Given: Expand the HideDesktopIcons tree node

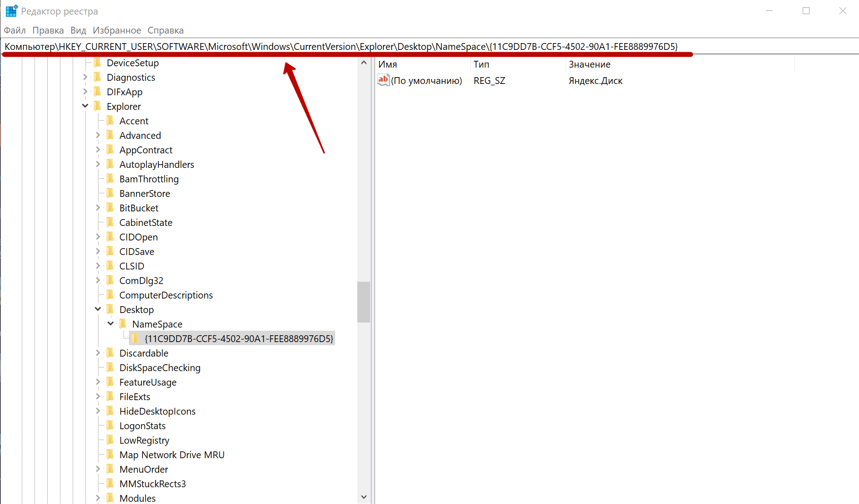Looking at the screenshot, I should (x=98, y=411).
